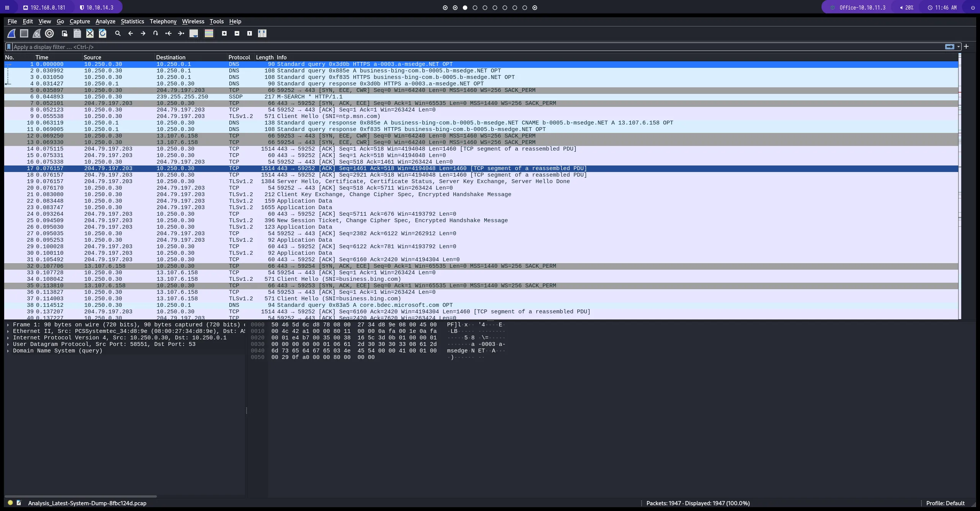Click the horizontal scrollbar in details pane
The width and height of the screenshot is (980, 511).
click(81, 496)
